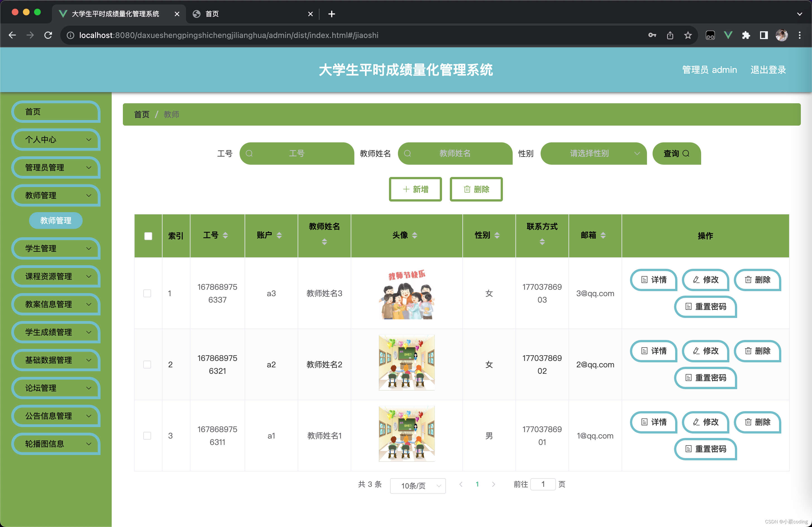Reload the page with refresh icon
812x527 pixels.
coord(48,35)
